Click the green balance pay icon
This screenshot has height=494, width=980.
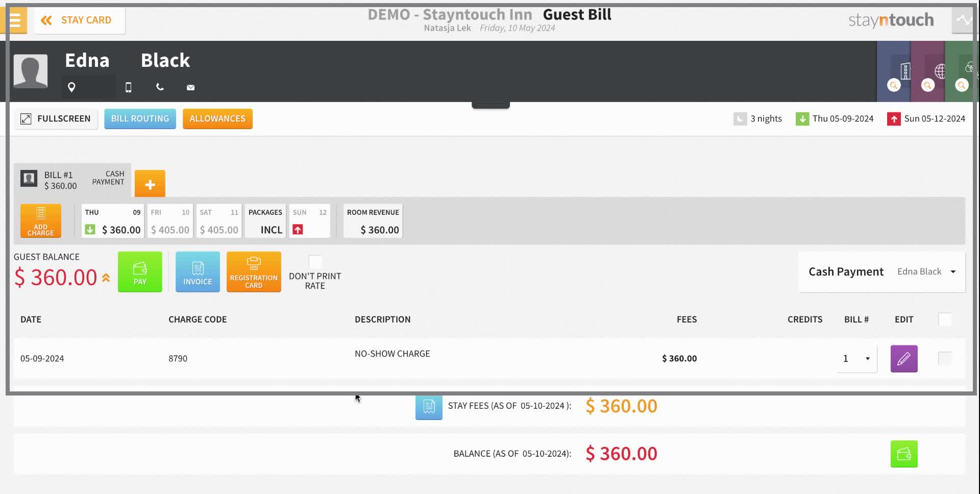click(904, 454)
